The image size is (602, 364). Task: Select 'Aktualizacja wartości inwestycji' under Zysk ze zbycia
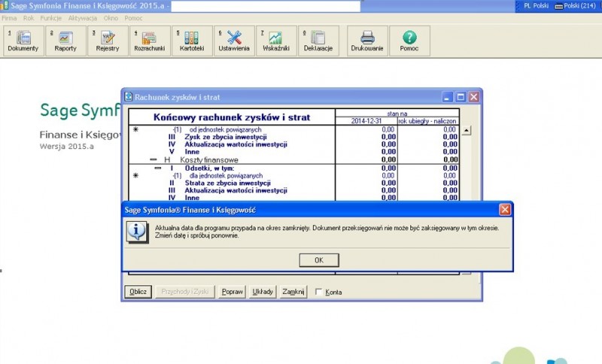[x=293, y=144]
